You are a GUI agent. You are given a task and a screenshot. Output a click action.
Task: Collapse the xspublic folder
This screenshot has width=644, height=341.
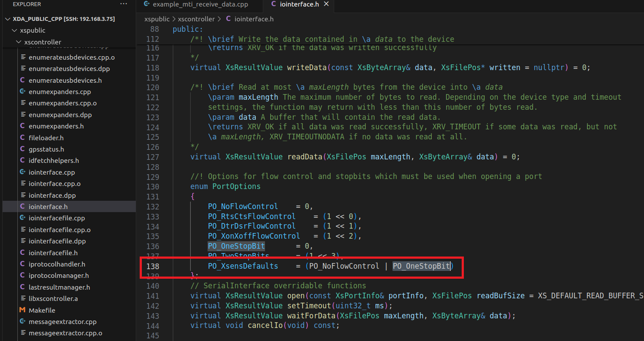point(13,30)
